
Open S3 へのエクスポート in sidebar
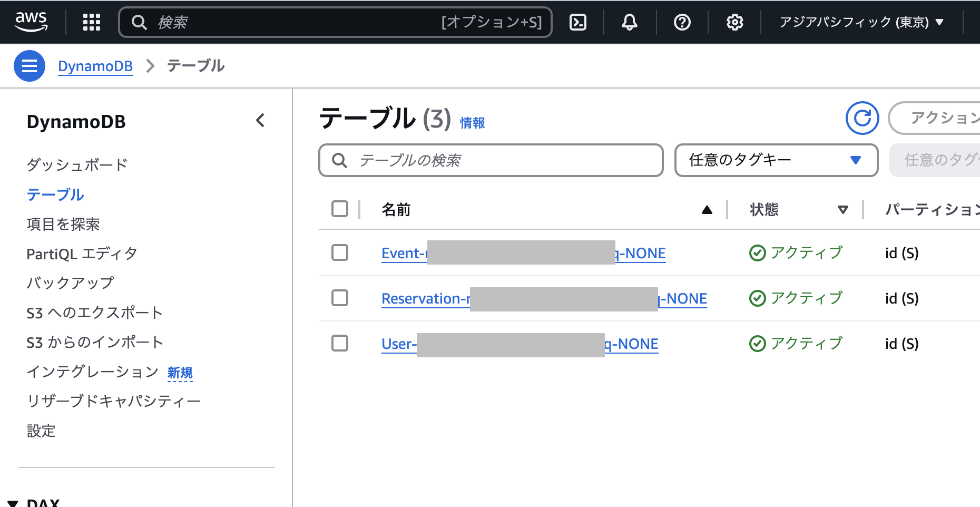pyautogui.click(x=95, y=313)
